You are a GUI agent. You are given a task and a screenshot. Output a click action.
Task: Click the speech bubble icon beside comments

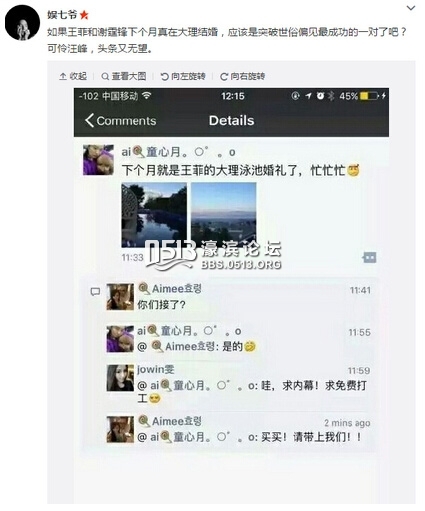point(95,292)
